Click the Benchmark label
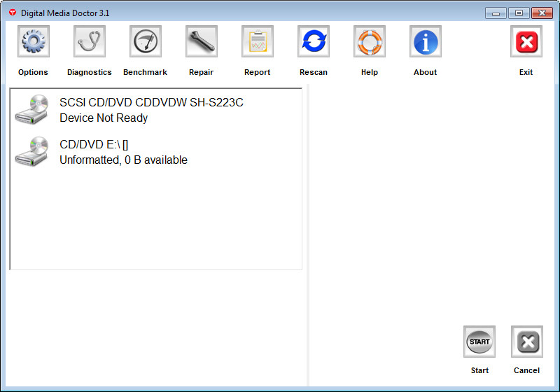 click(x=146, y=72)
